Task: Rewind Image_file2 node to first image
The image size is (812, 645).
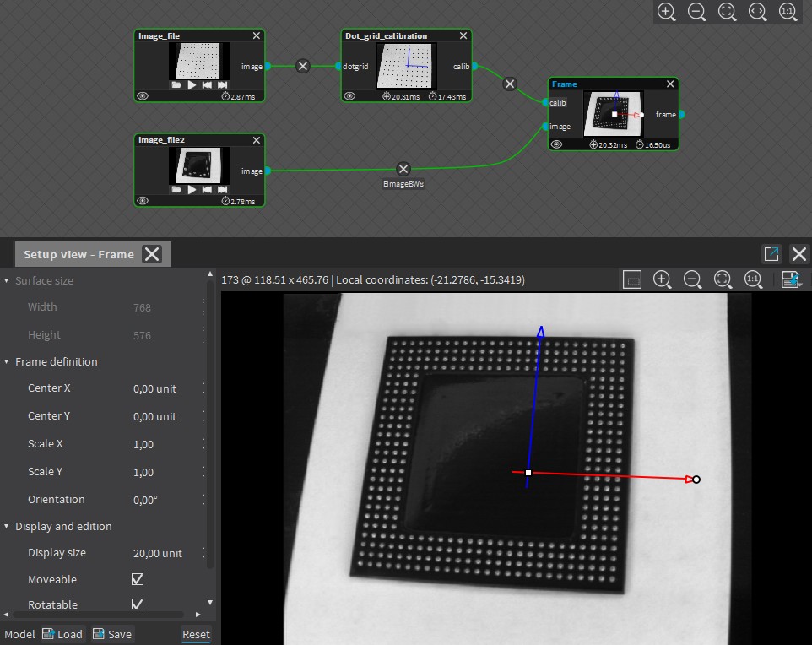Action: 207,190
